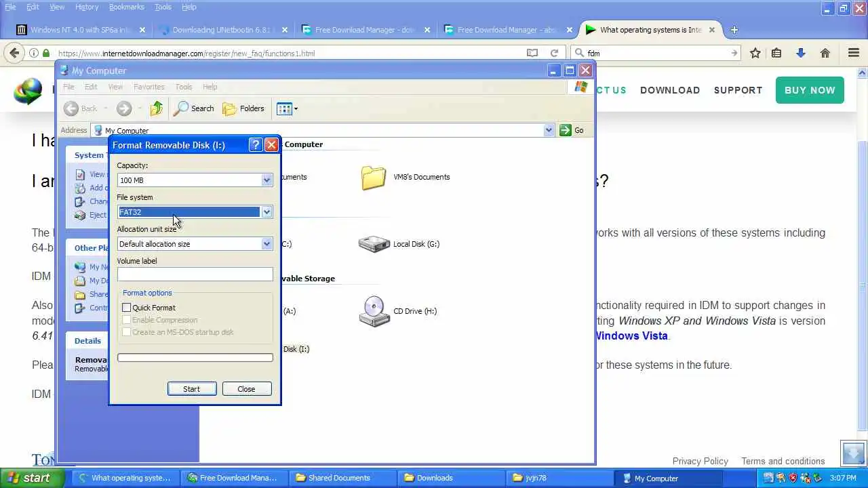Click Windows Start button
The width and height of the screenshot is (868, 488).
(x=32, y=478)
